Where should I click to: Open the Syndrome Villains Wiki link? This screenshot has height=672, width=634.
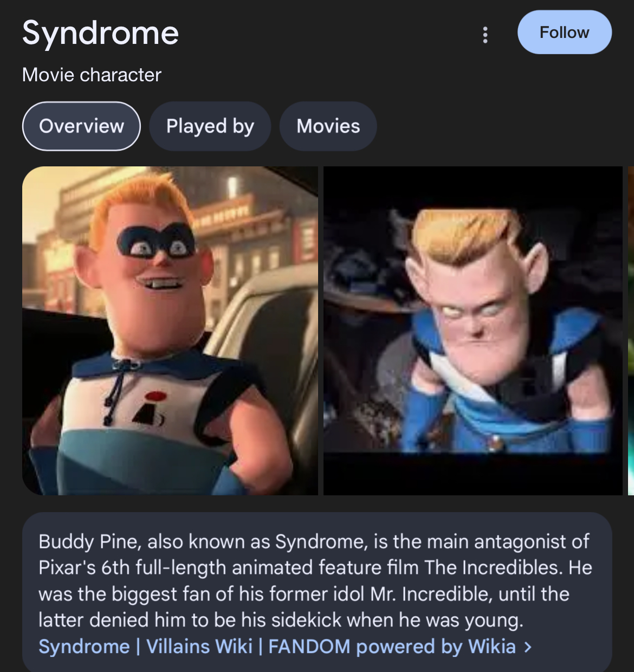click(x=277, y=647)
